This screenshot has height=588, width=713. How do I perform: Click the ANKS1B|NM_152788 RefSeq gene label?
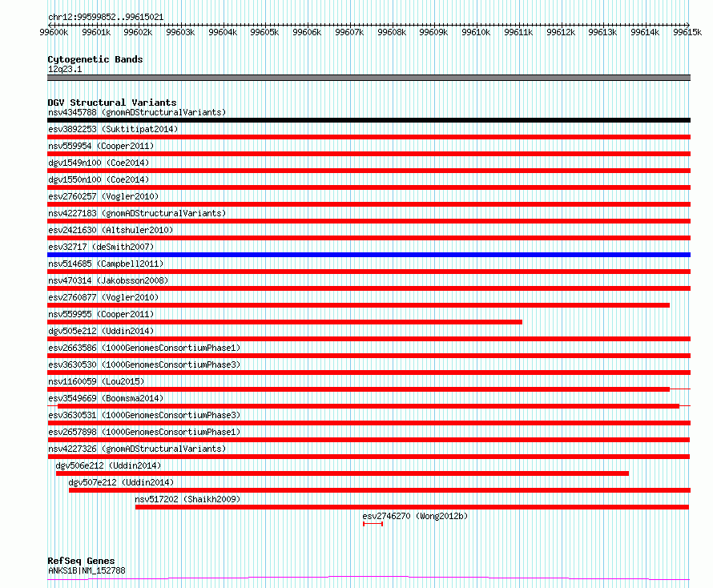[87, 570]
